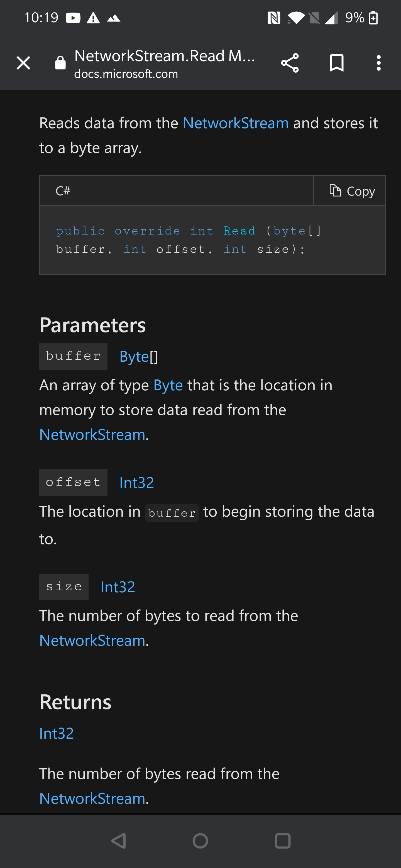Select the buffer parameter code label

(73, 356)
